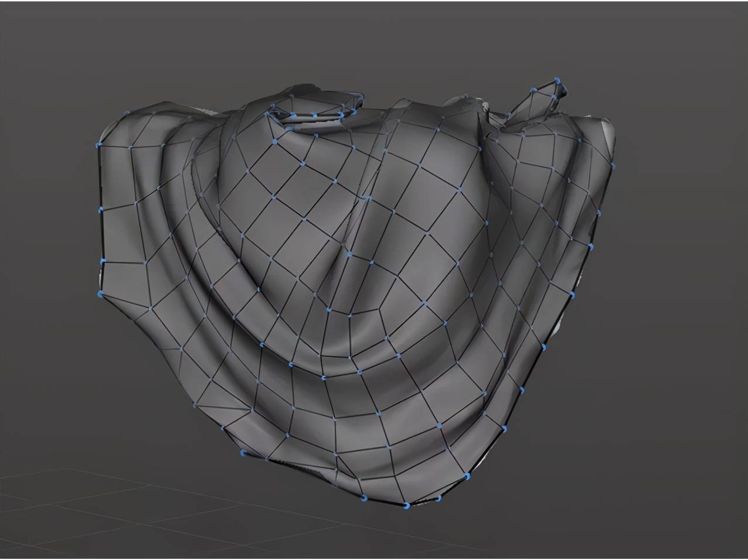Image resolution: width=748 pixels, height=560 pixels.
Task: Click the top-left corner vertex of the mesh
Action: (x=98, y=144)
